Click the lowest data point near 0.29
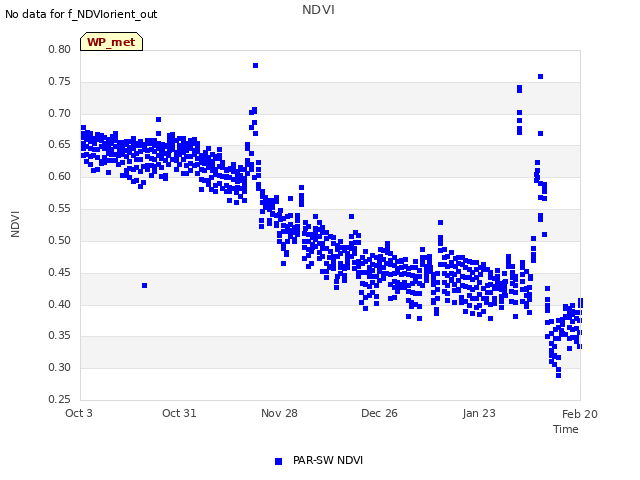This screenshot has width=640, height=480. point(558,376)
